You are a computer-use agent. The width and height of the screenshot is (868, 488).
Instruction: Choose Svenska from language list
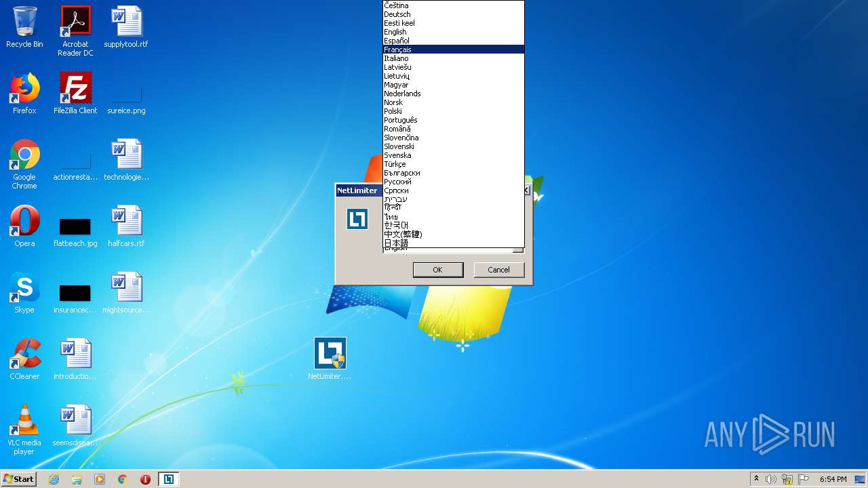(x=454, y=155)
